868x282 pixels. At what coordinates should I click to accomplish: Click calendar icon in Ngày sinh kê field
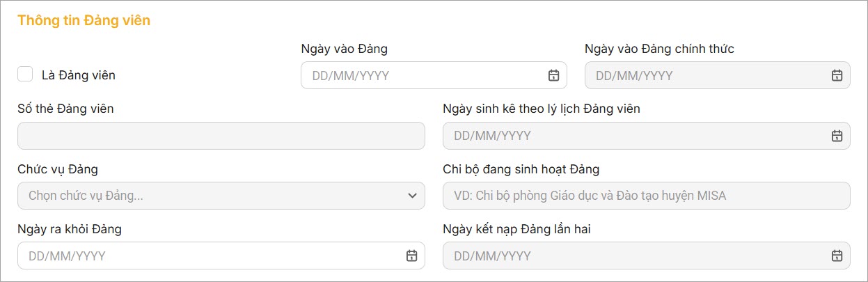(x=837, y=136)
